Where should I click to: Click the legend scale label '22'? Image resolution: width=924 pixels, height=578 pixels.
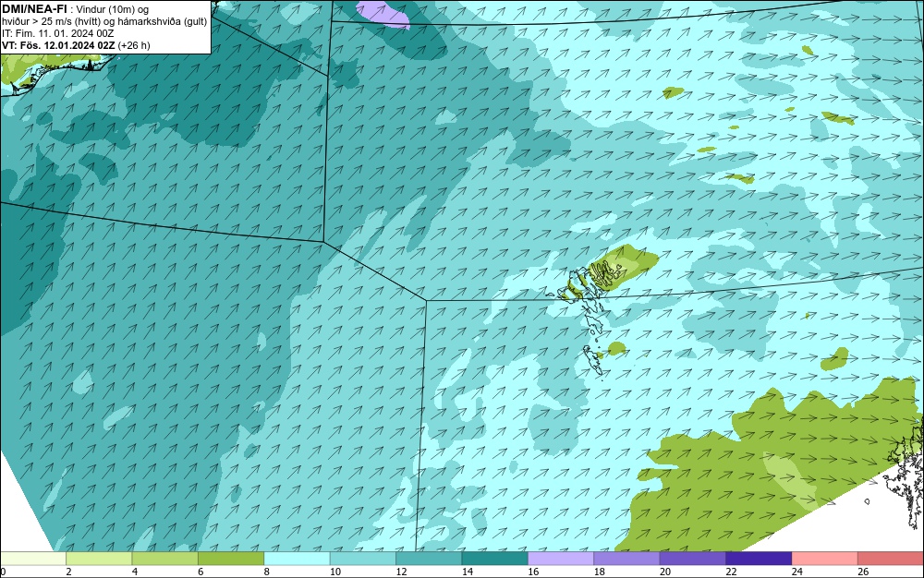pyautogui.click(x=731, y=572)
